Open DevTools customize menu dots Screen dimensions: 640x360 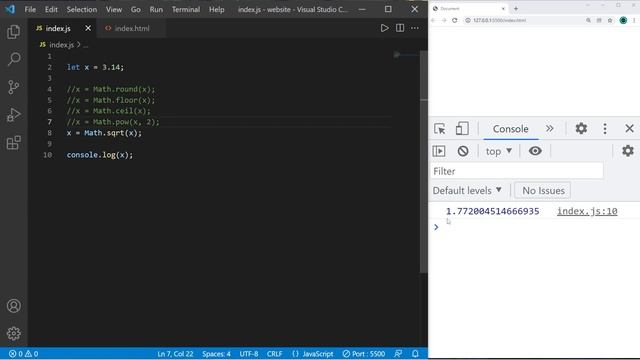pos(605,129)
